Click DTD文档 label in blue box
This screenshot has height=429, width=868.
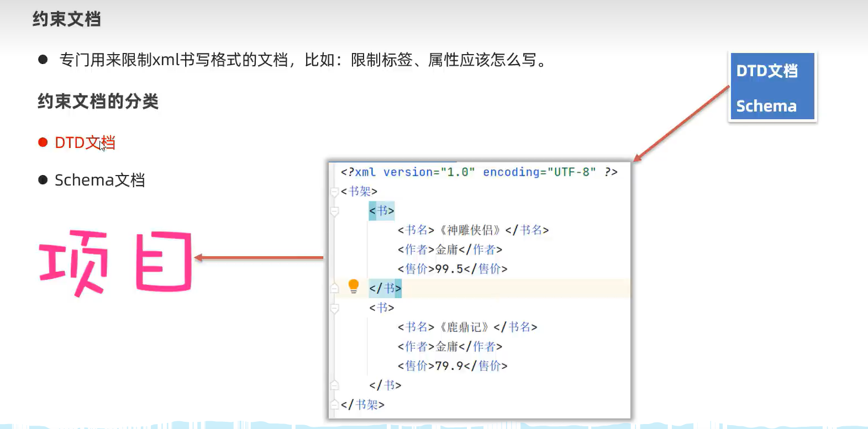[x=767, y=71]
